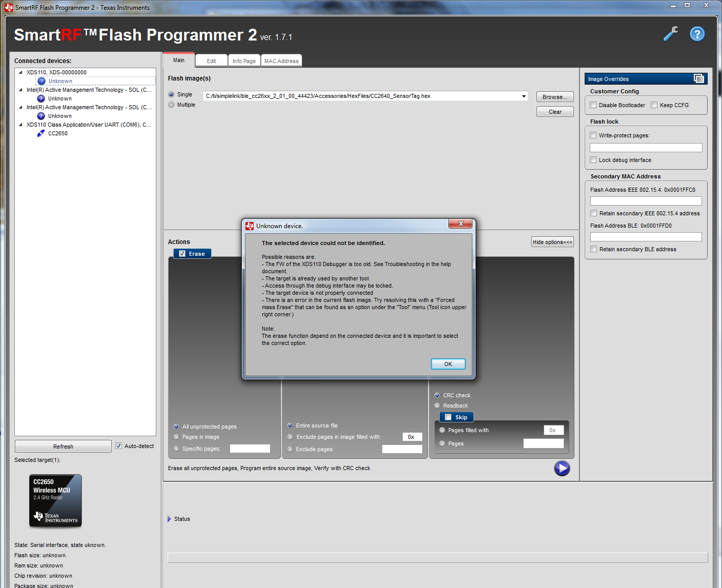722x588 pixels.
Task: Expand the Status section triangle
Action: 170,519
